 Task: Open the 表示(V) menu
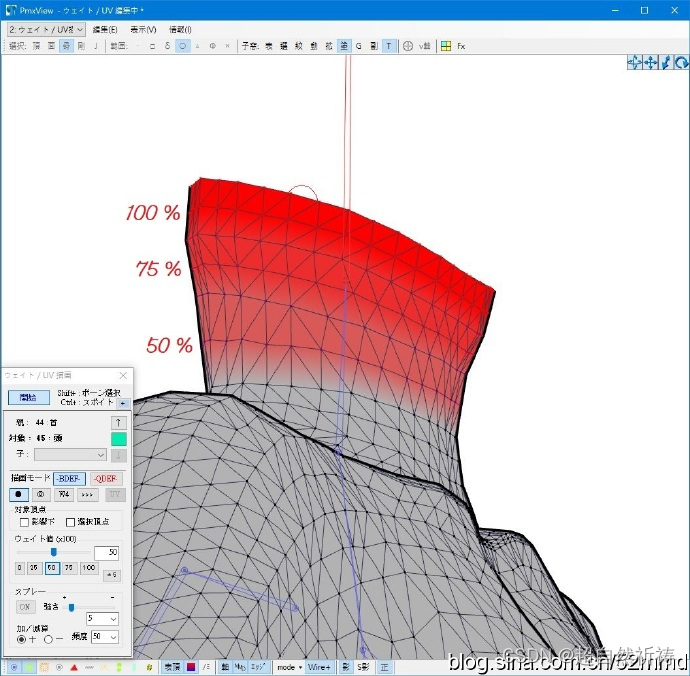143,30
